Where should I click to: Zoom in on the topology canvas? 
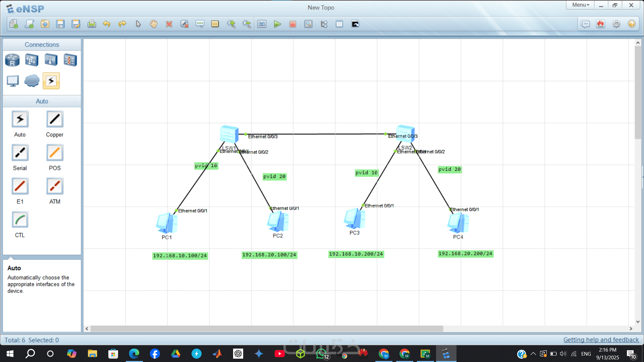point(231,24)
